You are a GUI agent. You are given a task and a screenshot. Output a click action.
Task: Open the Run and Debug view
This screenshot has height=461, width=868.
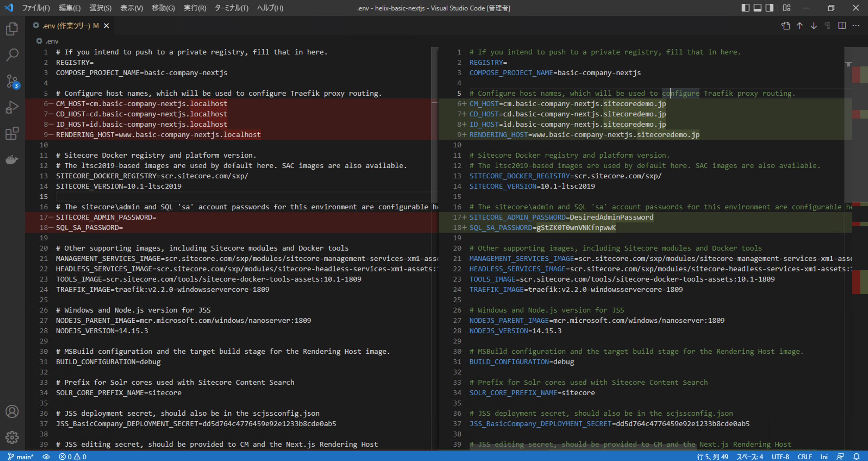(12, 107)
